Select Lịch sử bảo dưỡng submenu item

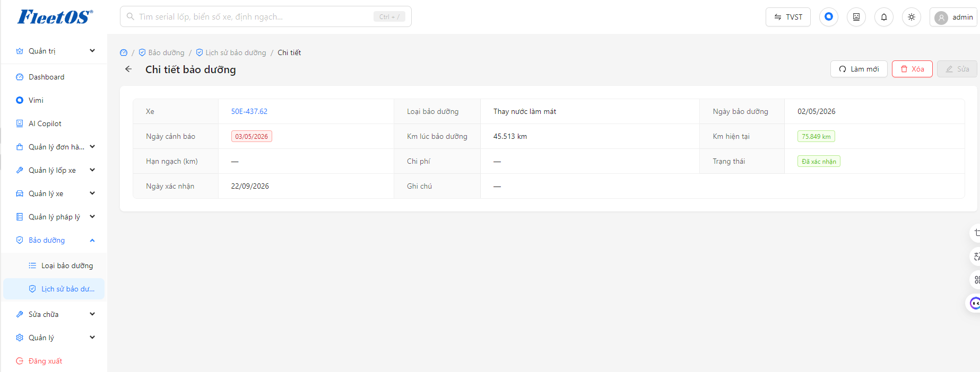pos(54,289)
